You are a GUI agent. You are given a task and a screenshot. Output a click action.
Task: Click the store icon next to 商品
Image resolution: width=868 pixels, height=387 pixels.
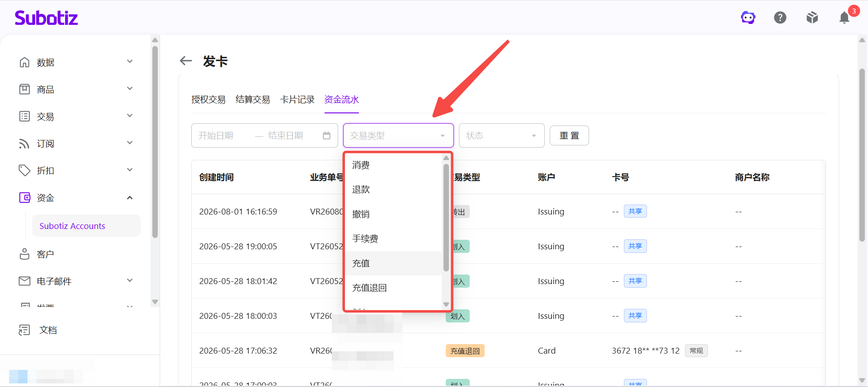[24, 89]
